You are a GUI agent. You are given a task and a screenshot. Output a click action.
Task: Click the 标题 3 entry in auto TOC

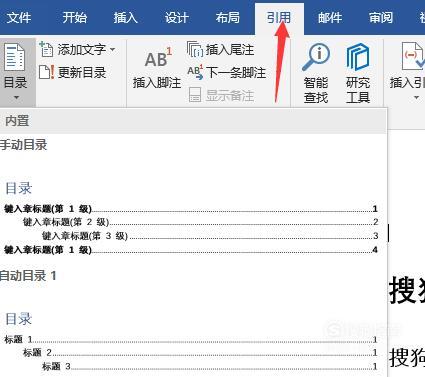click(x=210, y=367)
